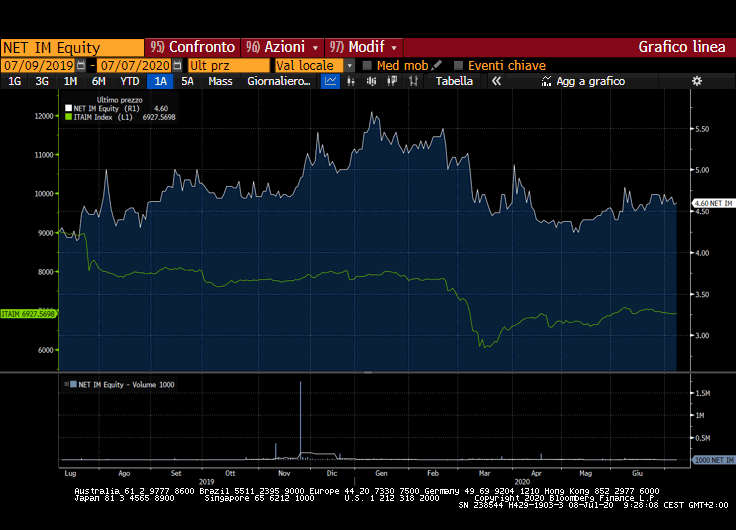This screenshot has width=736, height=530.
Task: Open the Confronto menu
Action: tap(193, 47)
